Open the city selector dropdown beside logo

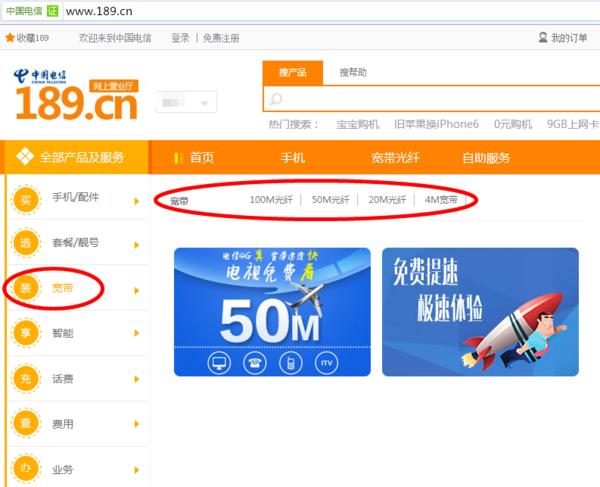[x=186, y=102]
